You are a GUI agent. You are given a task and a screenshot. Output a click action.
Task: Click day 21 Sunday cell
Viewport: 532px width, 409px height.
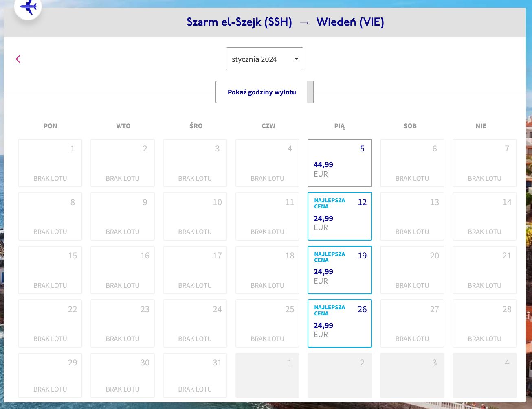coord(485,270)
